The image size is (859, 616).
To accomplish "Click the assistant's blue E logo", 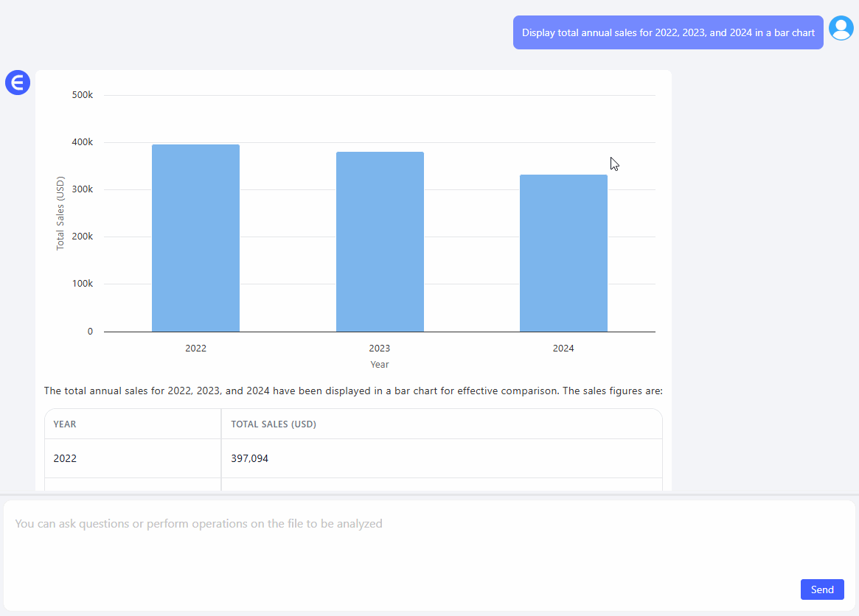I will tap(17, 83).
